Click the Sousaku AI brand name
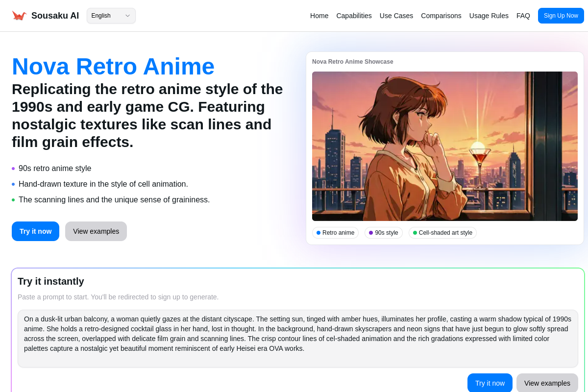 [x=55, y=16]
